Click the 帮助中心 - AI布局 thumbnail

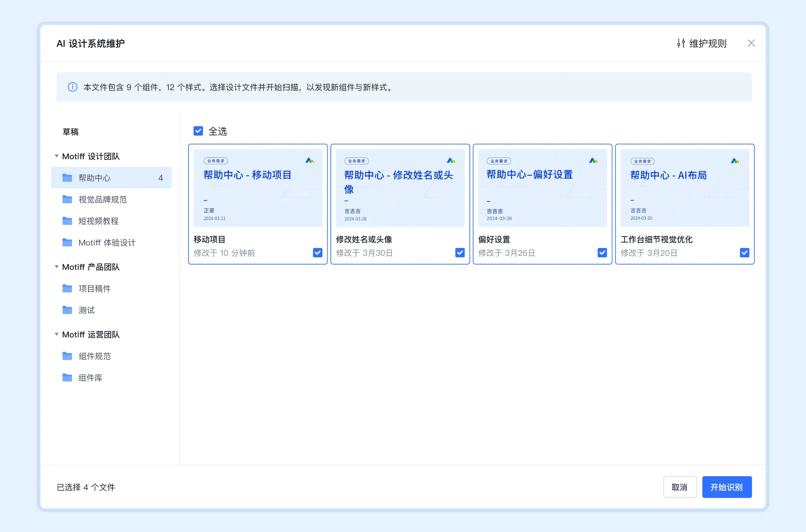pos(685,188)
